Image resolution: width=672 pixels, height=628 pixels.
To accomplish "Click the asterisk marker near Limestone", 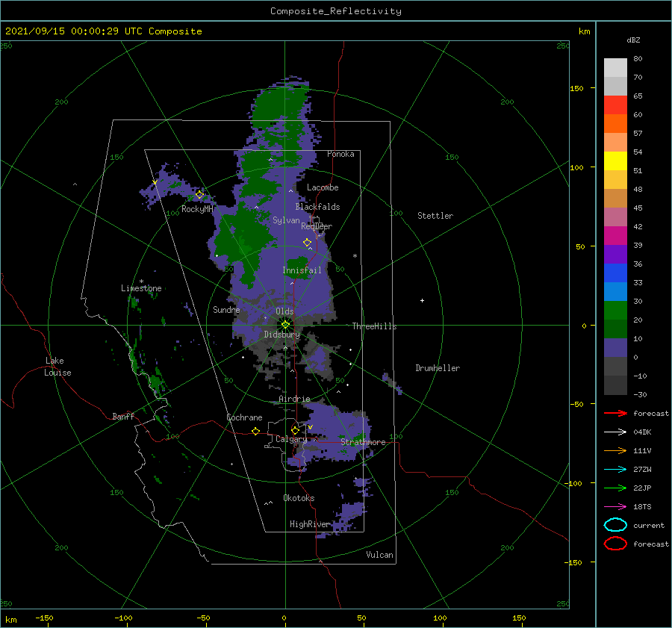I will (x=141, y=282).
